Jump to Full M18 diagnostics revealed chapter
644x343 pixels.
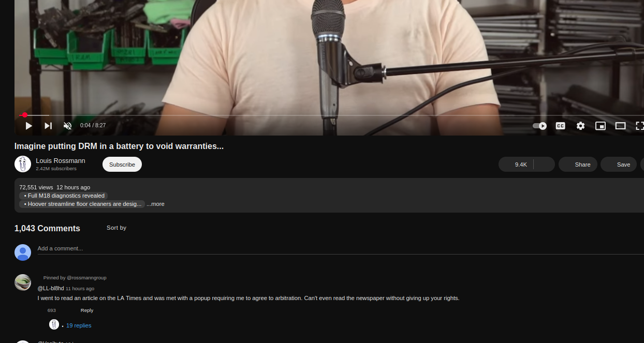(x=64, y=196)
